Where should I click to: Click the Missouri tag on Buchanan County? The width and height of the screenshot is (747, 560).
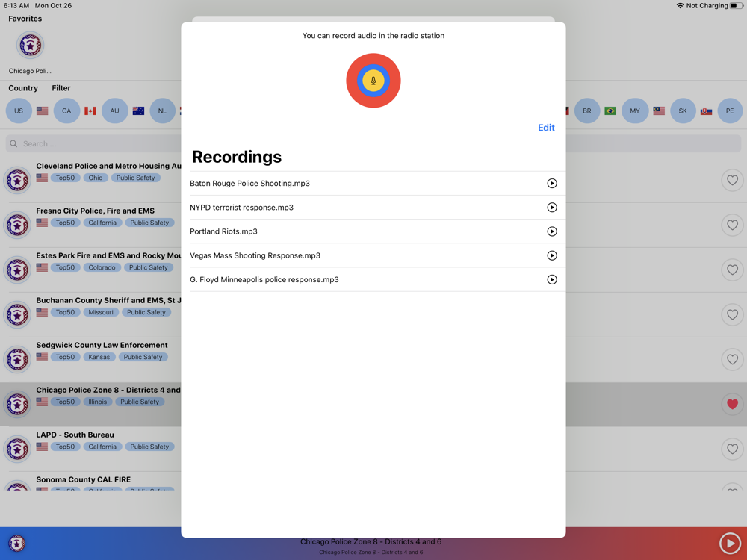tap(101, 312)
